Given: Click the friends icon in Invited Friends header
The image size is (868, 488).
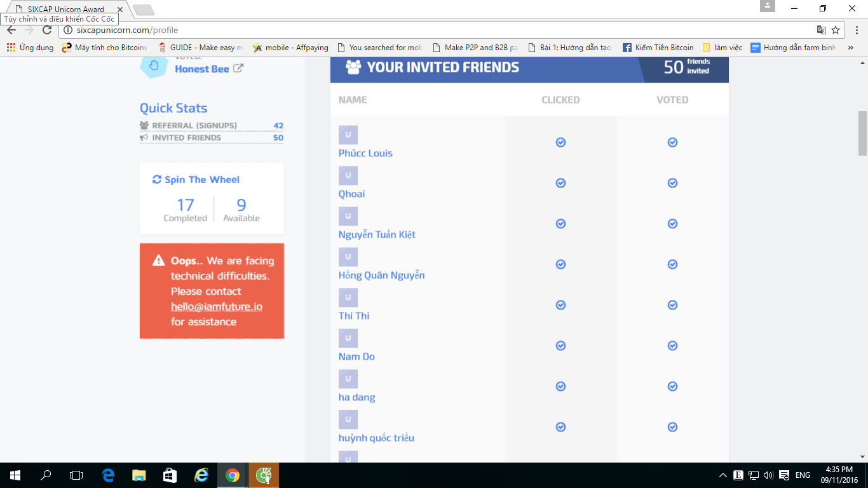Looking at the screenshot, I should pos(353,67).
